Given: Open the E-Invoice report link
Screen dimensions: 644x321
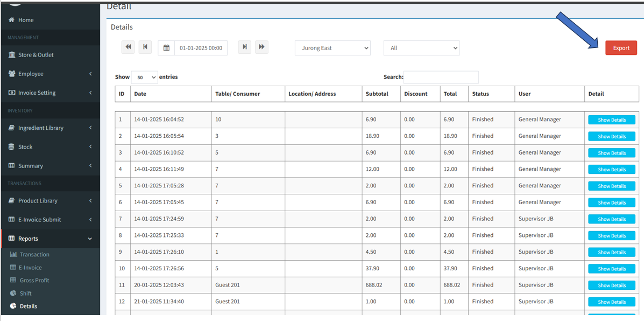Looking at the screenshot, I should 31,268.
